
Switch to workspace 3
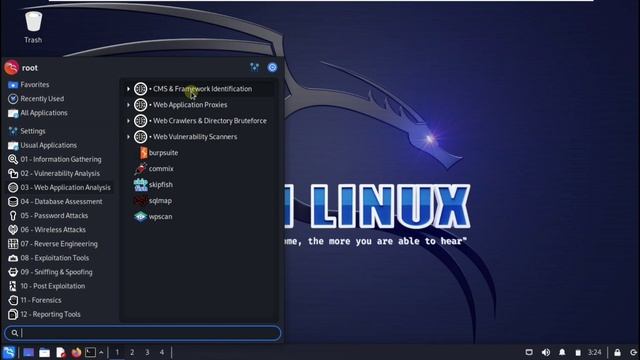(x=147, y=352)
